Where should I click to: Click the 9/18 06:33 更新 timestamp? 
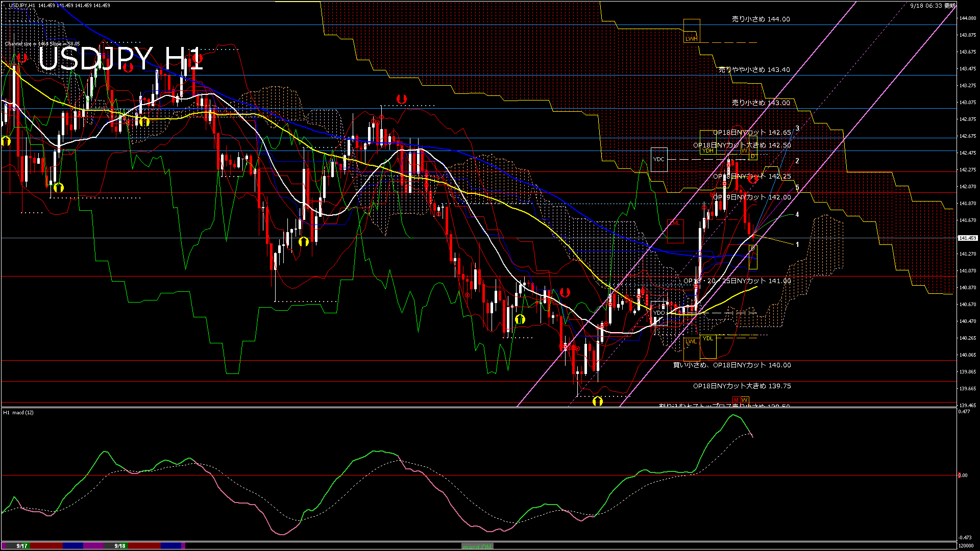[933, 6]
